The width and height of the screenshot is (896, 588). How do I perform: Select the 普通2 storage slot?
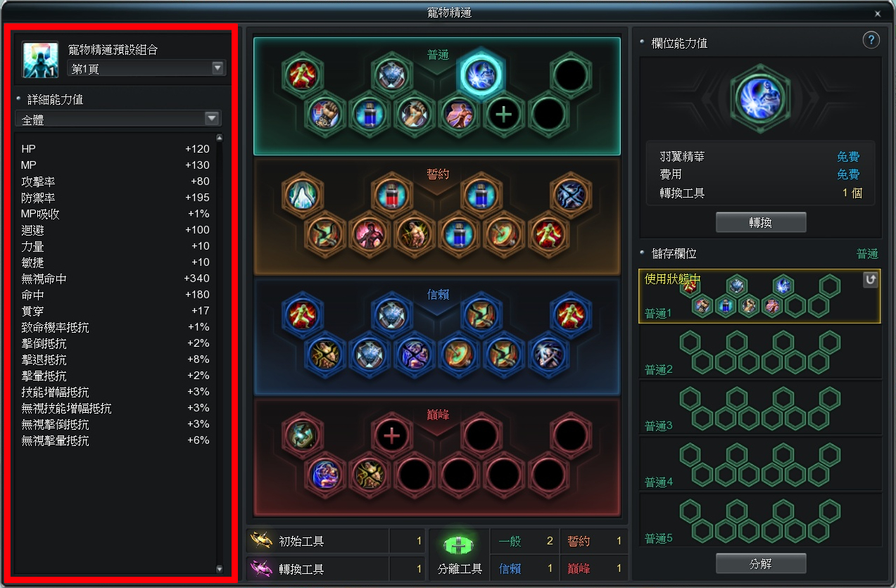click(760, 352)
